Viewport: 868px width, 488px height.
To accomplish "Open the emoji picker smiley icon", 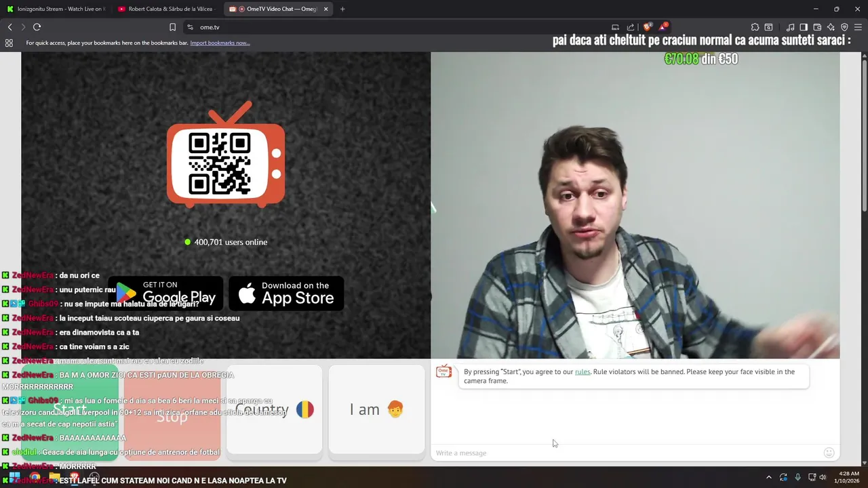I will coord(829,453).
